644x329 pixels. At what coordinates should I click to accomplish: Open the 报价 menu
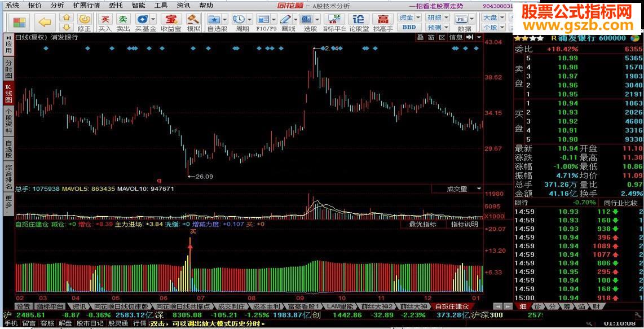(x=35, y=5)
